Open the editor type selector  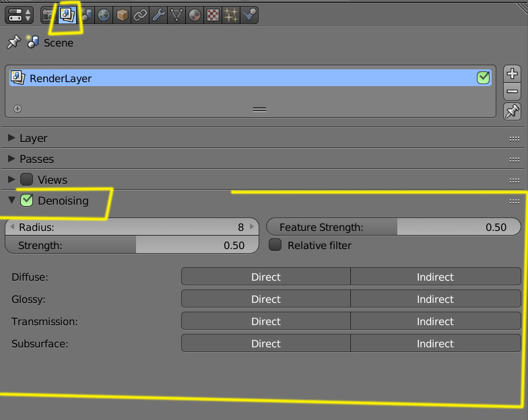(x=19, y=15)
